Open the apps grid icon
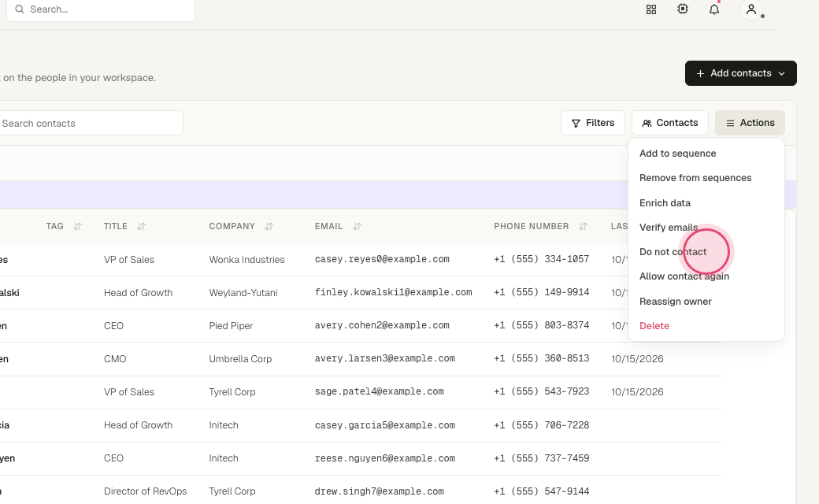 (650, 9)
